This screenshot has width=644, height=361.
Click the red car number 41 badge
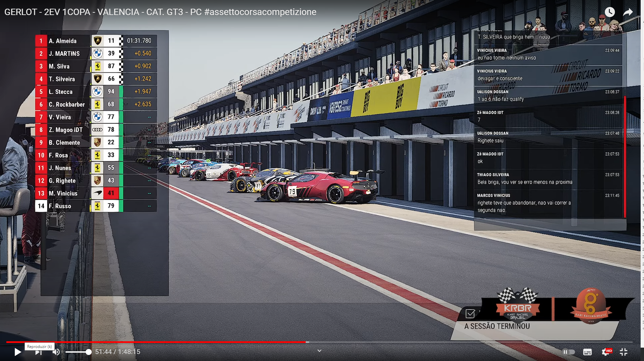click(111, 193)
